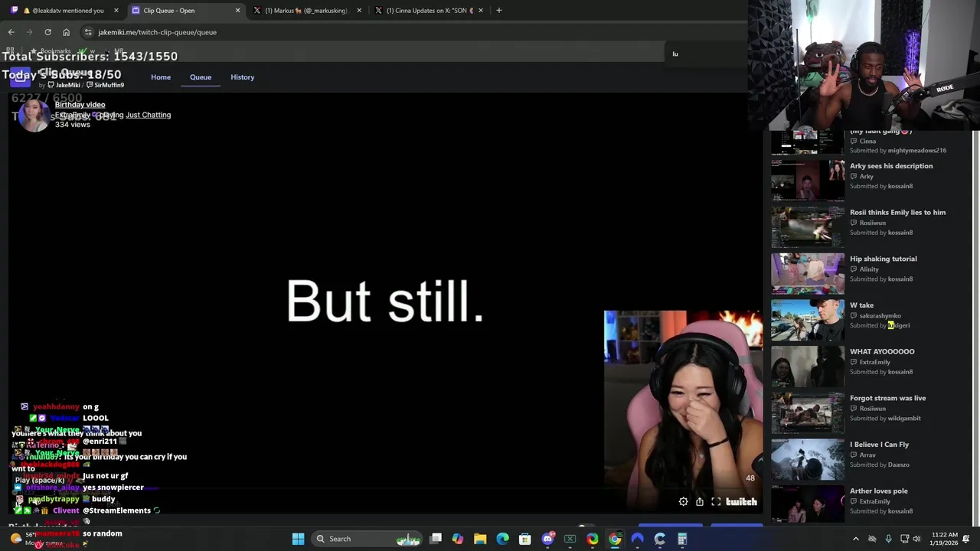Screen dimensions: 980x551
Task: Open Calculator from the taskbar
Action: tap(682, 539)
